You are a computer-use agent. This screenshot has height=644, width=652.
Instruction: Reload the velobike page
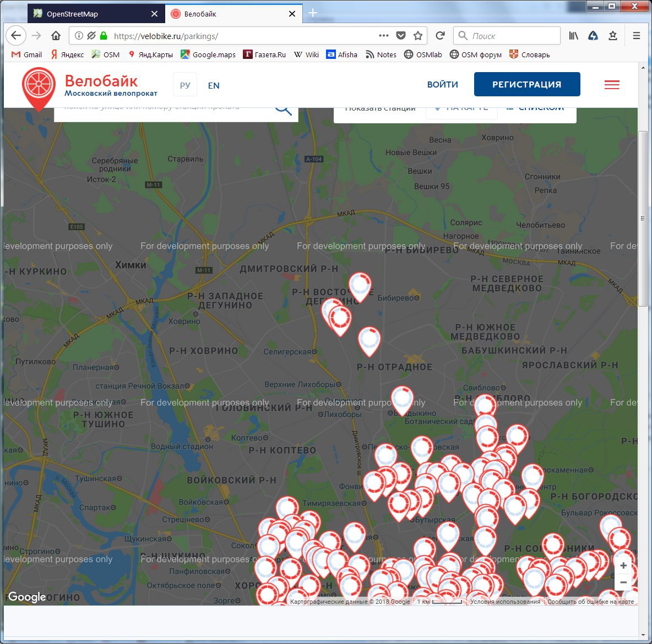[440, 36]
